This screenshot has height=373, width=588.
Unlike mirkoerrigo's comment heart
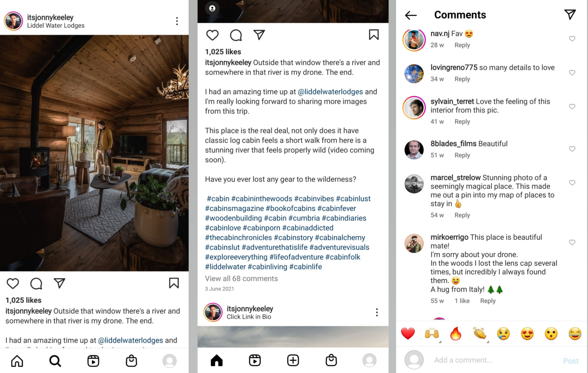(572, 242)
